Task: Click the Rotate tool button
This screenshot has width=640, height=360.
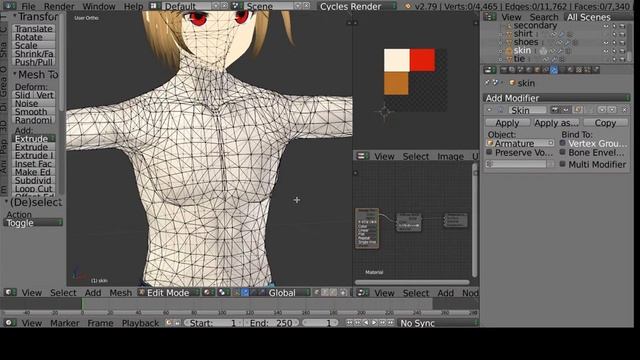Action: point(34,37)
